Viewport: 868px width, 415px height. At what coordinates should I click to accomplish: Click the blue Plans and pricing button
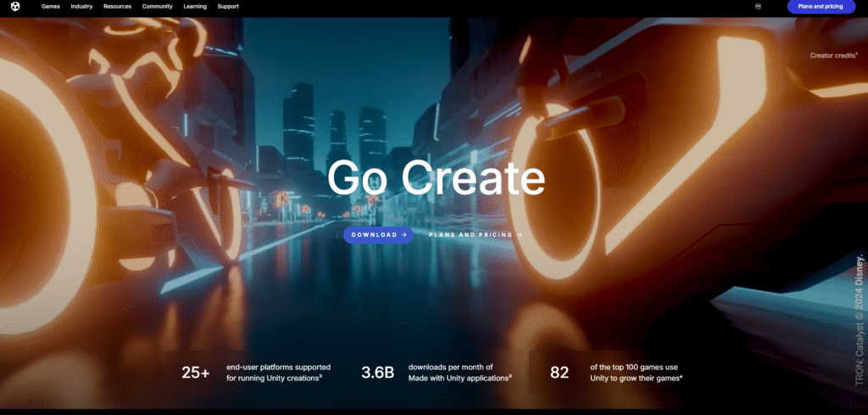tap(821, 7)
